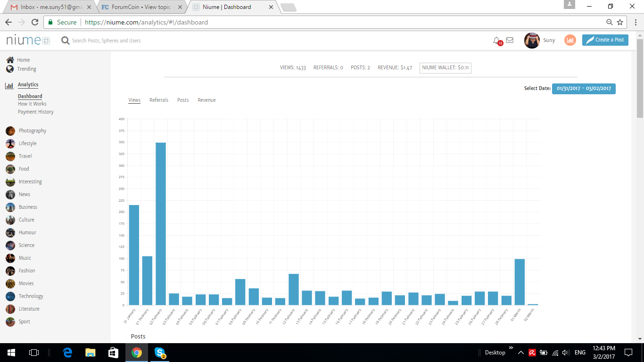
Task: Click the Home house icon
Action: 10,60
